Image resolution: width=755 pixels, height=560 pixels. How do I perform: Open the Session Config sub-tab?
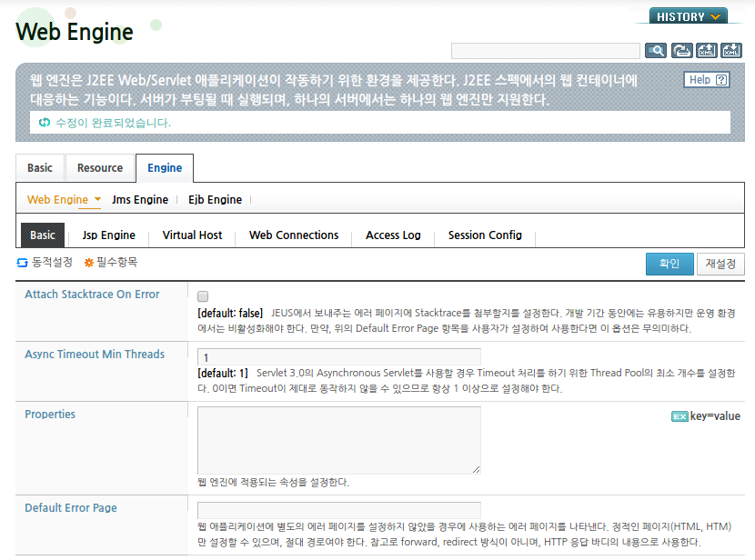(485, 235)
